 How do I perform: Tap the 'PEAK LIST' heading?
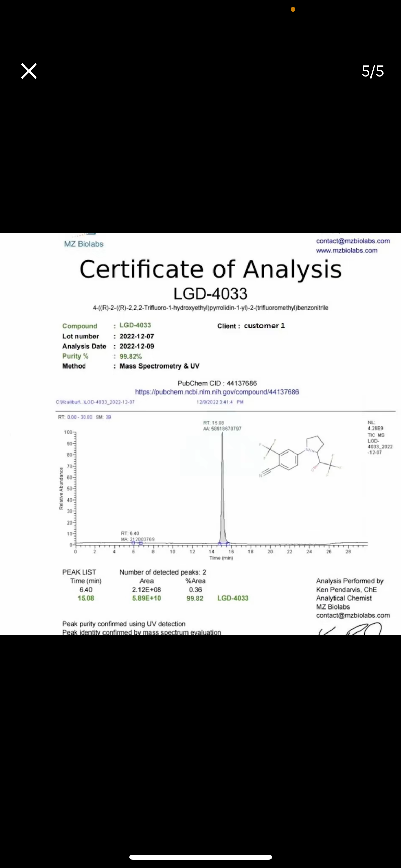tap(79, 572)
